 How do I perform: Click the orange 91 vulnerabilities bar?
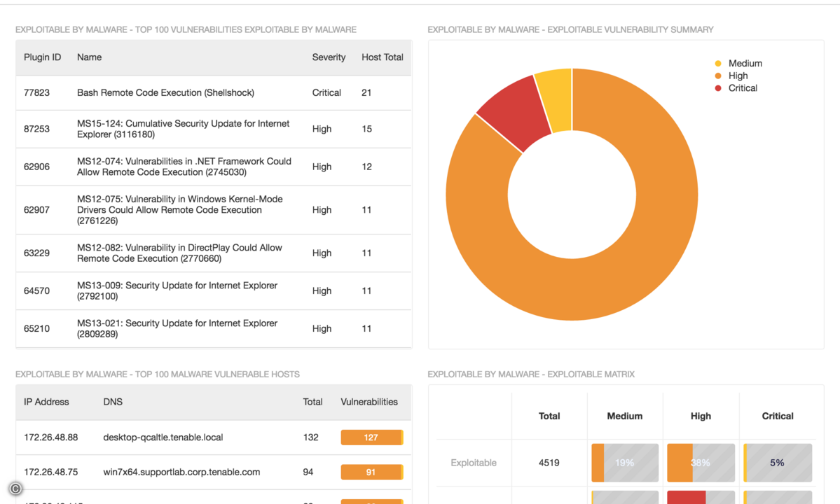372,472
